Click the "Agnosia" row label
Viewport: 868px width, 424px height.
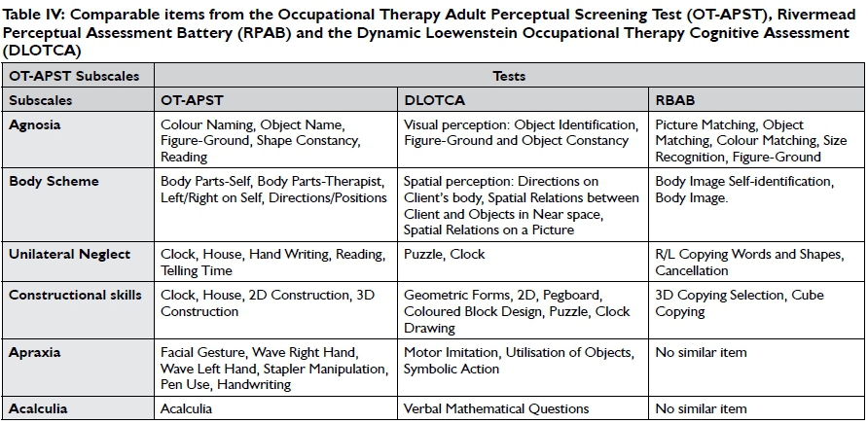(36, 125)
